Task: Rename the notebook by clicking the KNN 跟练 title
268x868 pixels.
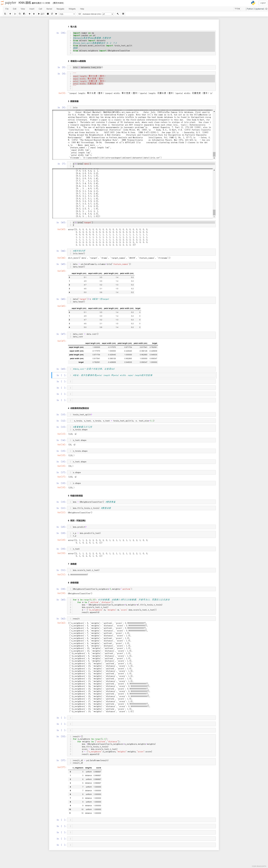Action: [x=25, y=3]
